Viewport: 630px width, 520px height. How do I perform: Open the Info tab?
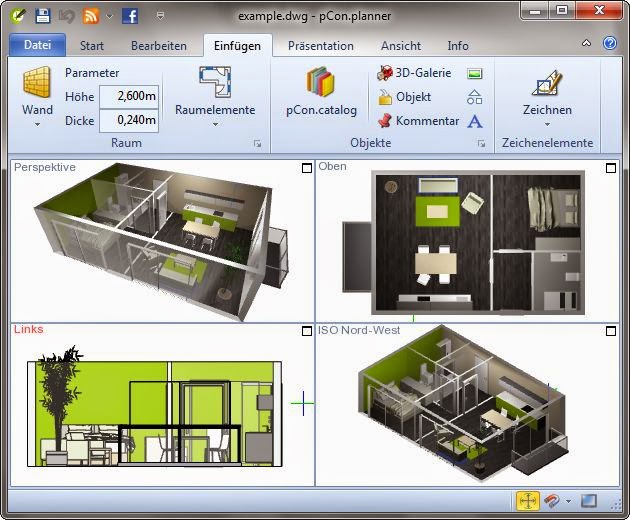(x=458, y=46)
